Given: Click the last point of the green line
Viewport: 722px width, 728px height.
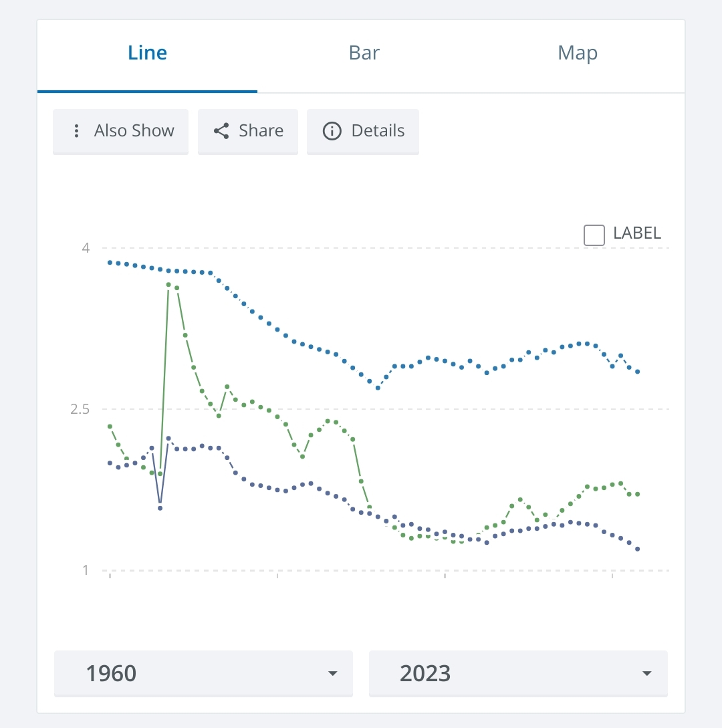Looking at the screenshot, I should 638,494.
